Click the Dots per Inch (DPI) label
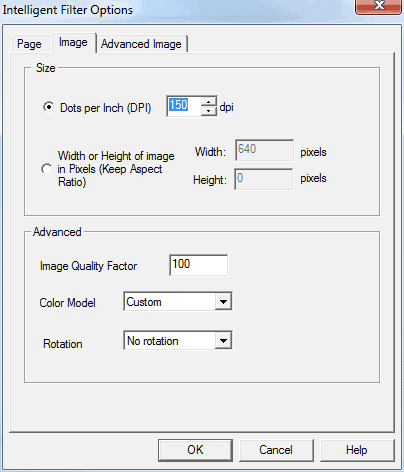This screenshot has width=404, height=472. click(x=106, y=108)
